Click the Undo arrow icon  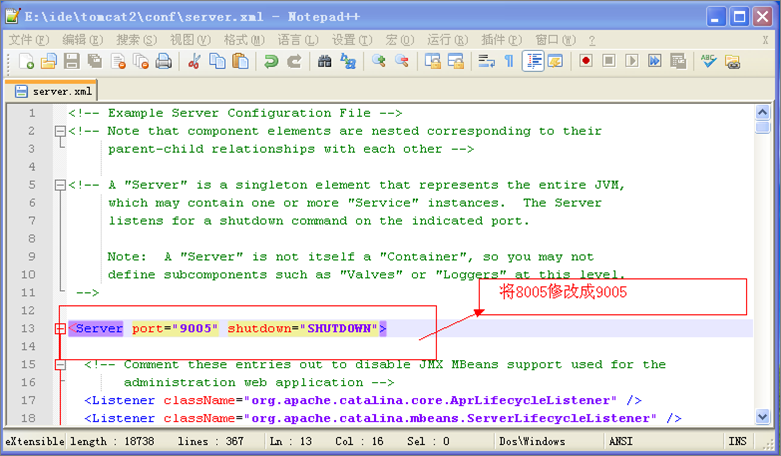click(x=270, y=62)
